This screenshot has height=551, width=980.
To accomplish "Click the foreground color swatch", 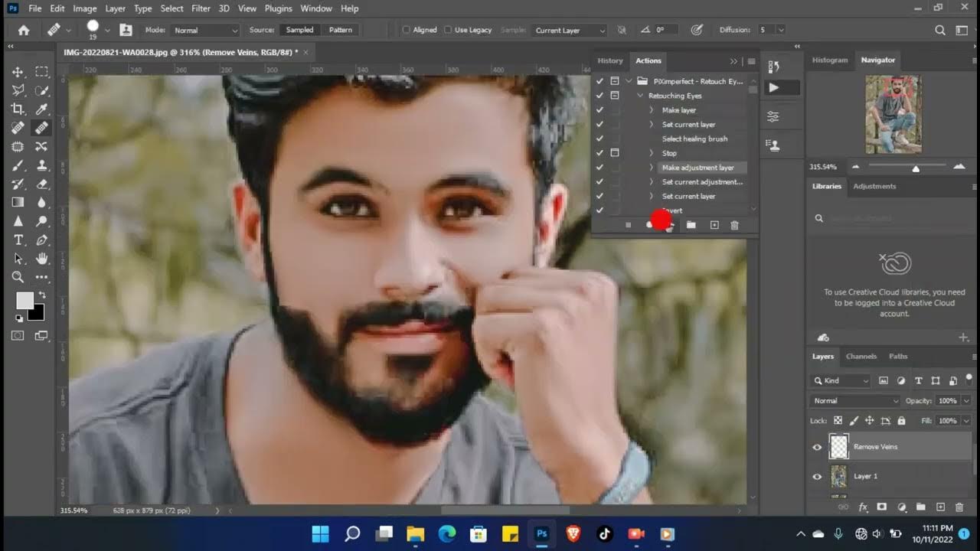I will tap(24, 300).
